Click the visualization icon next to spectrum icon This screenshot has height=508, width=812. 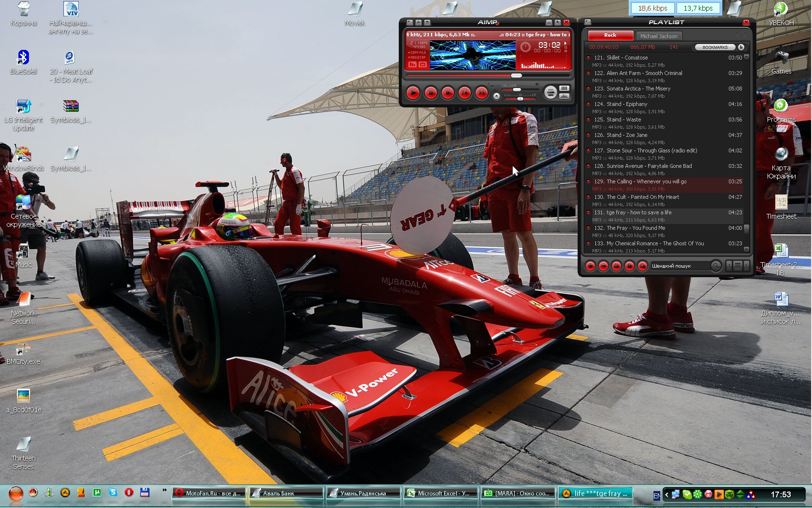pos(422,64)
